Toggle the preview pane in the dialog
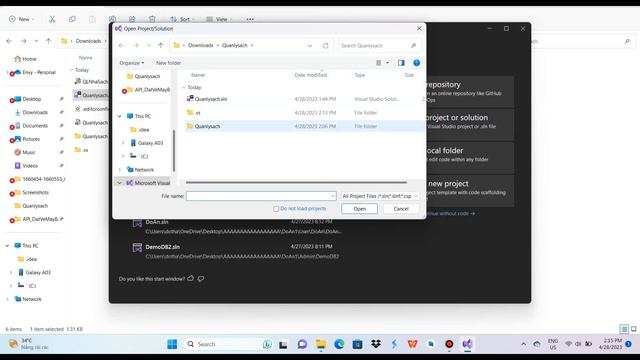The width and height of the screenshot is (640, 360). click(x=401, y=63)
